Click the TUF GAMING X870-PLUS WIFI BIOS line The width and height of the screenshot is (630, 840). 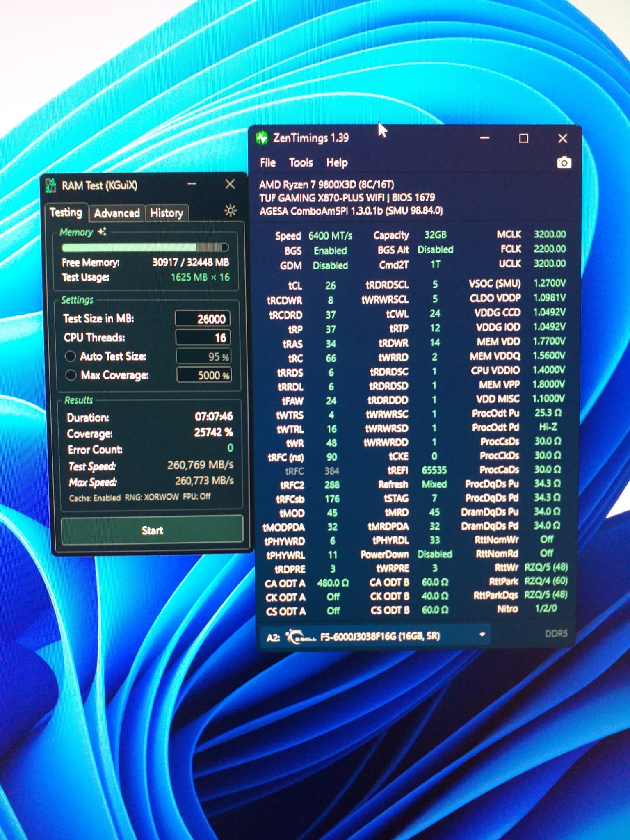[347, 197]
